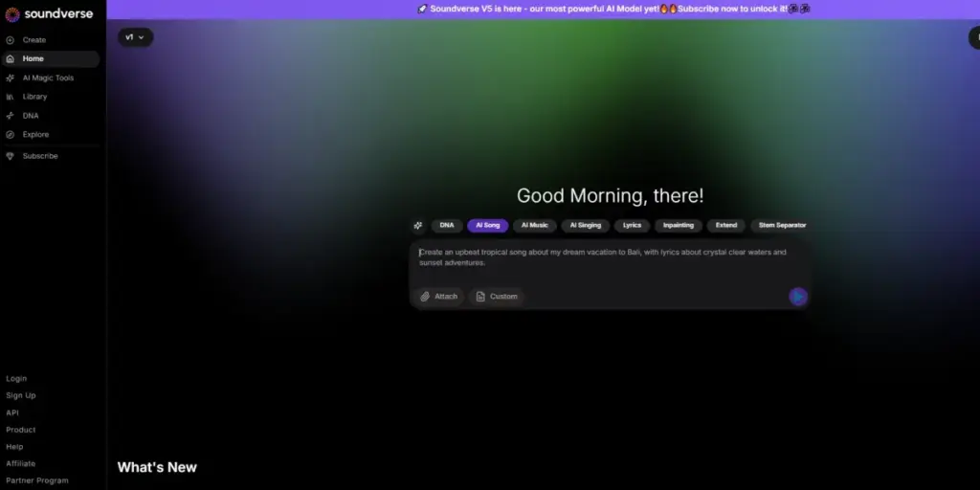
Task: Open AI Magic Tools menu item
Action: (50, 78)
